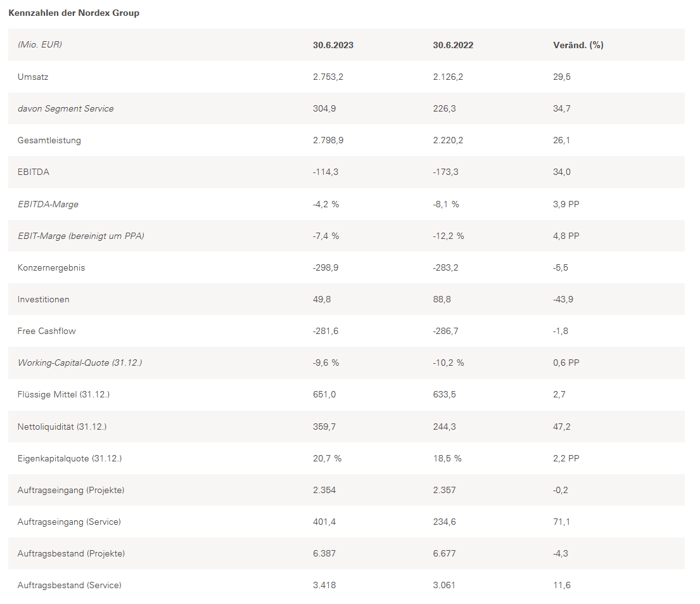700x604 pixels.
Task: Select the 'Umsatz' row label
Action: pos(33,77)
